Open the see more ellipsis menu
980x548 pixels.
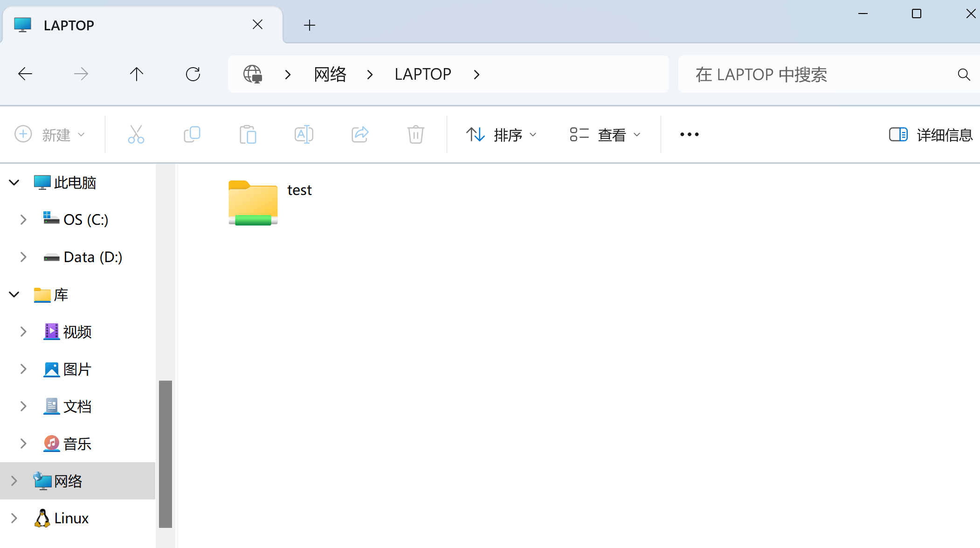689,134
